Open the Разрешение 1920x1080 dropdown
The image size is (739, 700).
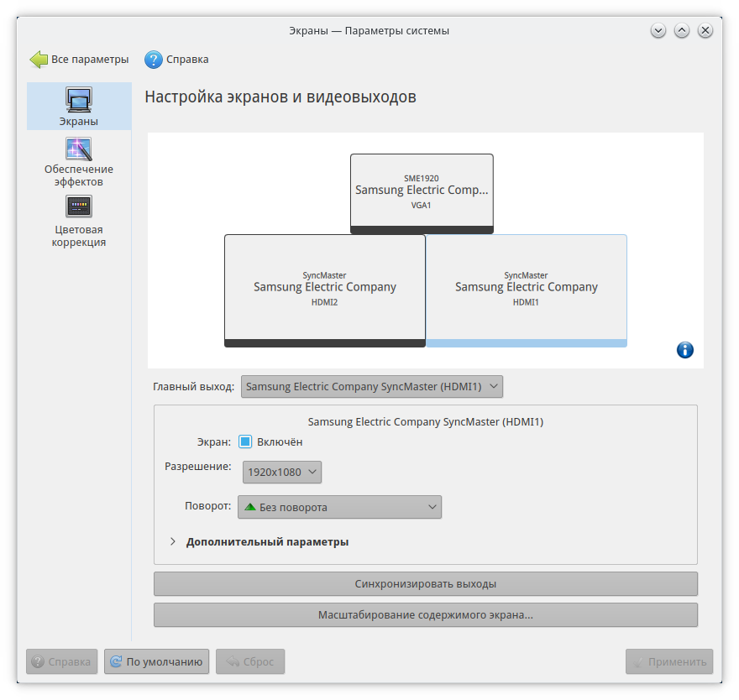coord(282,472)
